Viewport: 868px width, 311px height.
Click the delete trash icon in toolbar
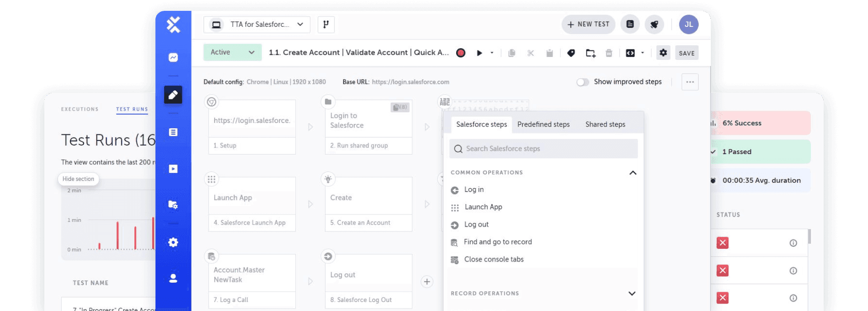tap(609, 53)
